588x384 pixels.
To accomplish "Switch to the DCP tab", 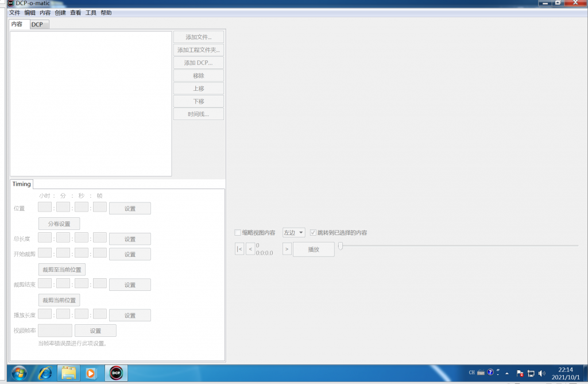I will click(37, 24).
